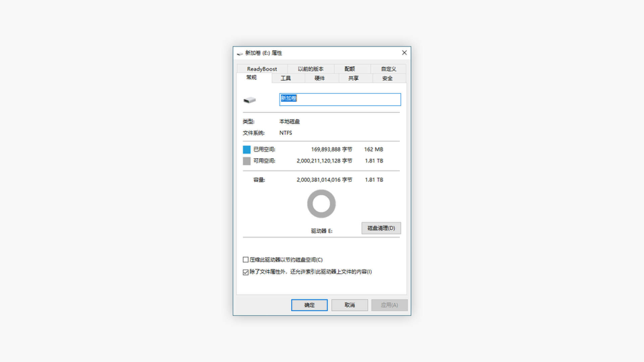Open the 共享 tab

[355, 78]
